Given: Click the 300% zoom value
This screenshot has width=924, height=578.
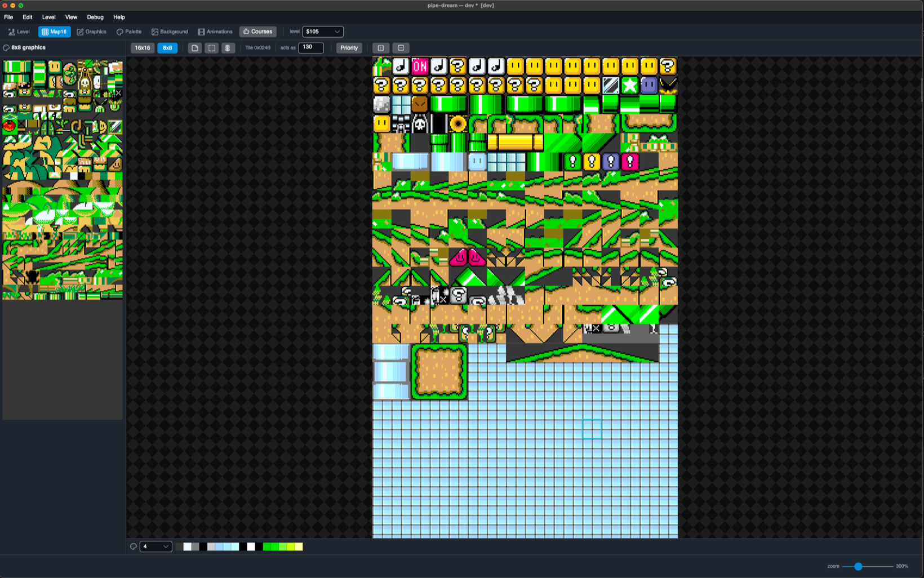Looking at the screenshot, I should [901, 566].
